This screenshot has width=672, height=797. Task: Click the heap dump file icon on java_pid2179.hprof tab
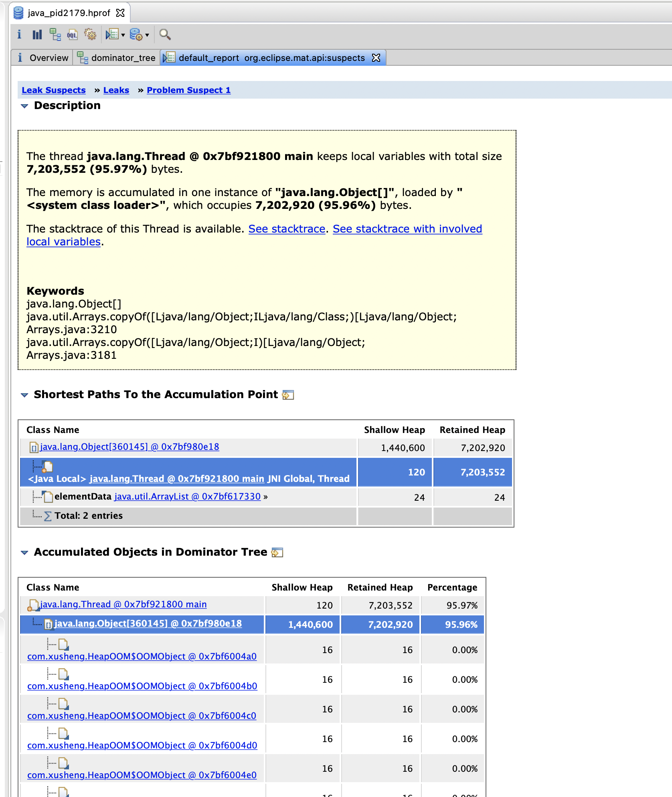click(x=18, y=13)
